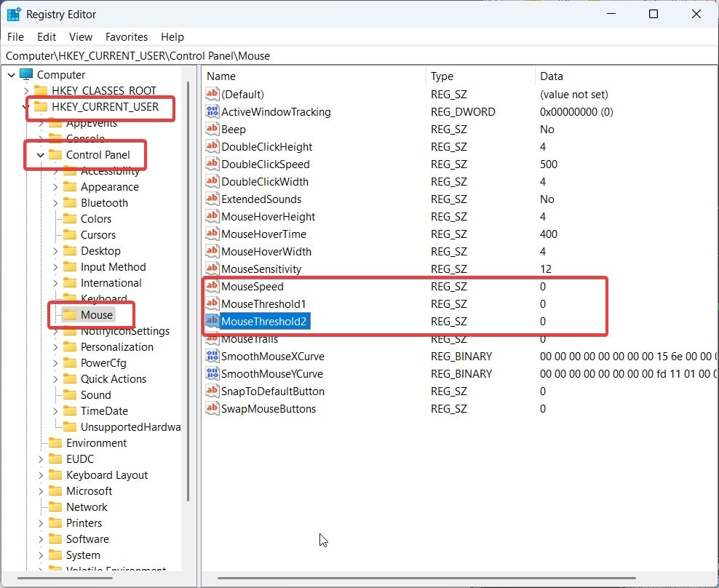Click the ab icon beside ExtendedSounds
Image resolution: width=719 pixels, height=588 pixels.
[212, 199]
